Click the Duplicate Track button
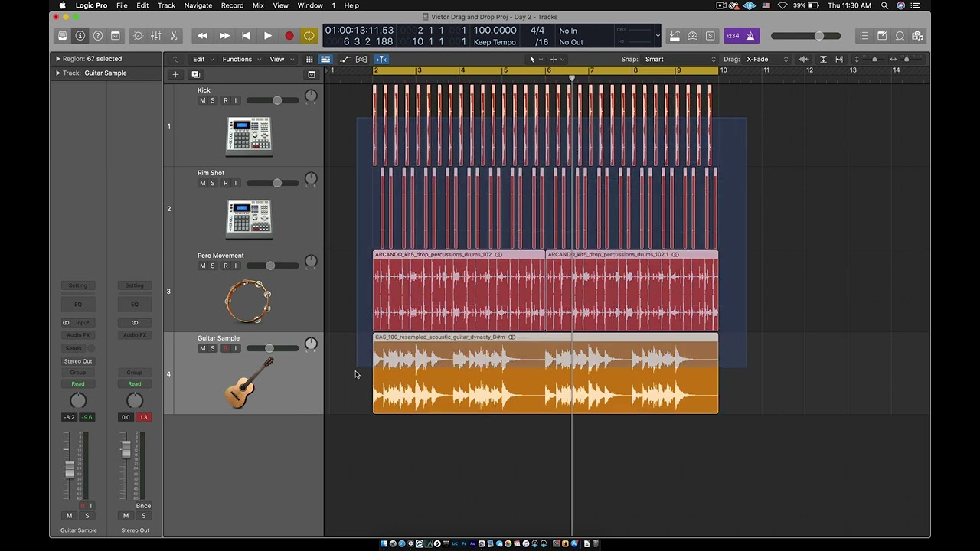 195,74
